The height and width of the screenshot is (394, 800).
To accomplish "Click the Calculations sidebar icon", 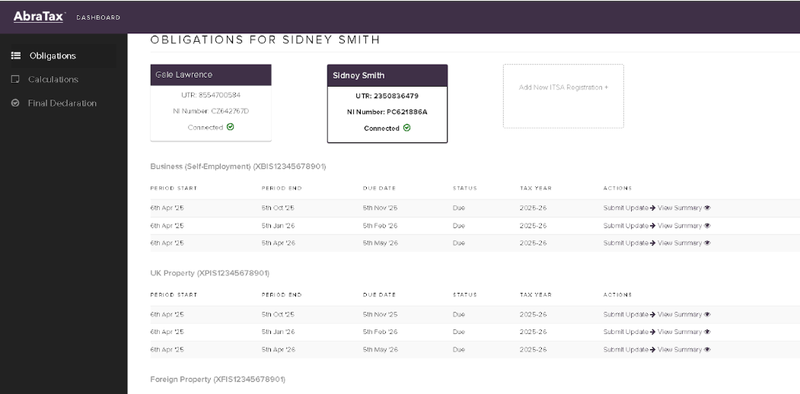I will tap(15, 79).
